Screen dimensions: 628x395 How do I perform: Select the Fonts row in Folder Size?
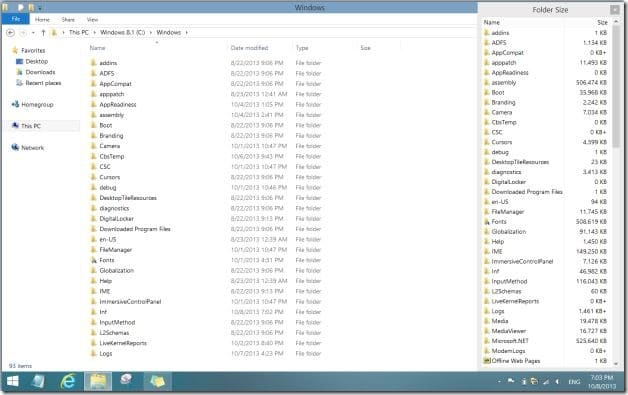point(545,222)
